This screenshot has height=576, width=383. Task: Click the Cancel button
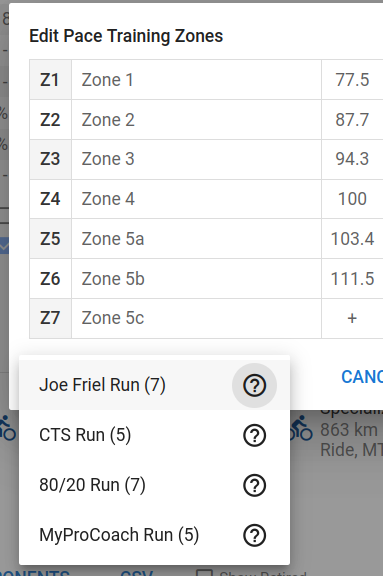coord(362,377)
